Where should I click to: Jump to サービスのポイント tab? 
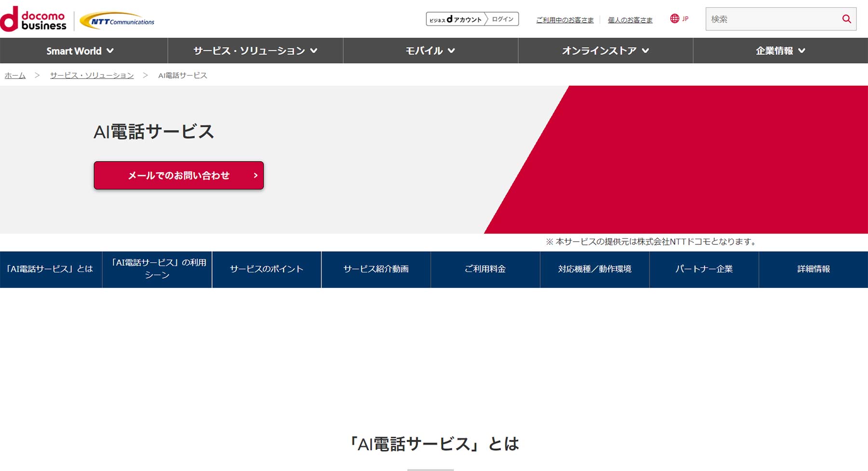coord(267,269)
